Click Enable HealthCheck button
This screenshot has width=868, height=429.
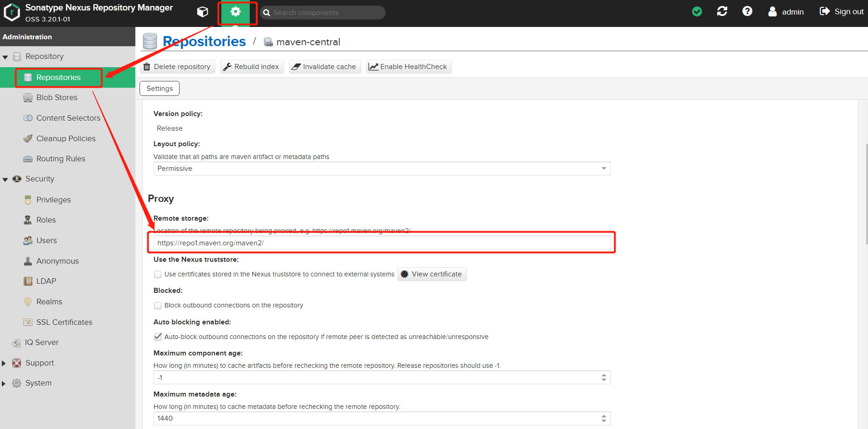click(409, 67)
